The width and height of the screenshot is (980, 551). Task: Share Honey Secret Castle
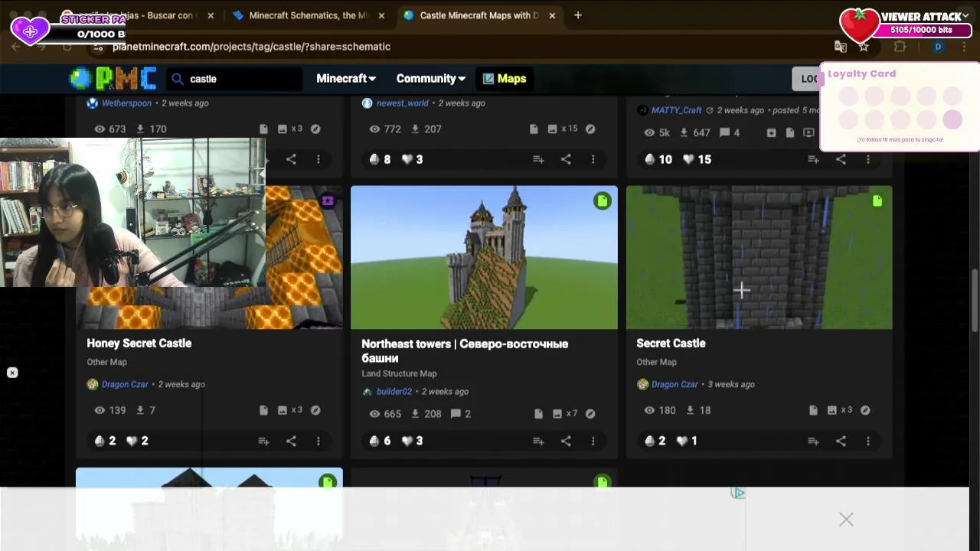(x=291, y=441)
